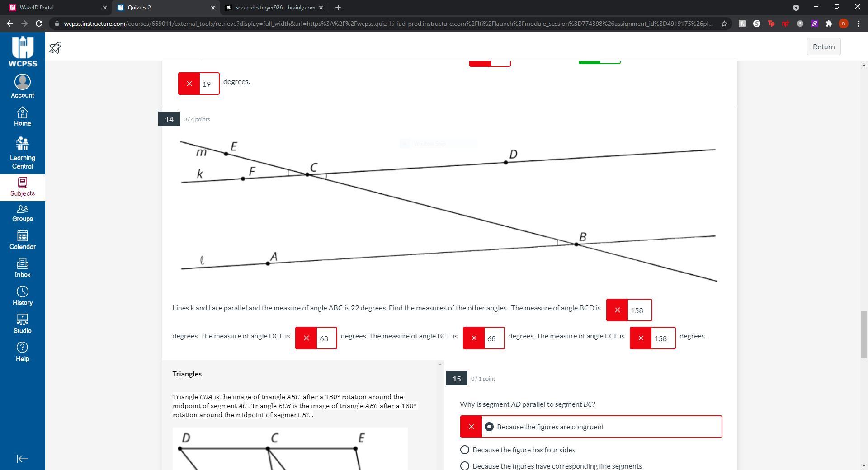Go back to the previous page
The height and width of the screenshot is (470, 868).
click(10, 23)
